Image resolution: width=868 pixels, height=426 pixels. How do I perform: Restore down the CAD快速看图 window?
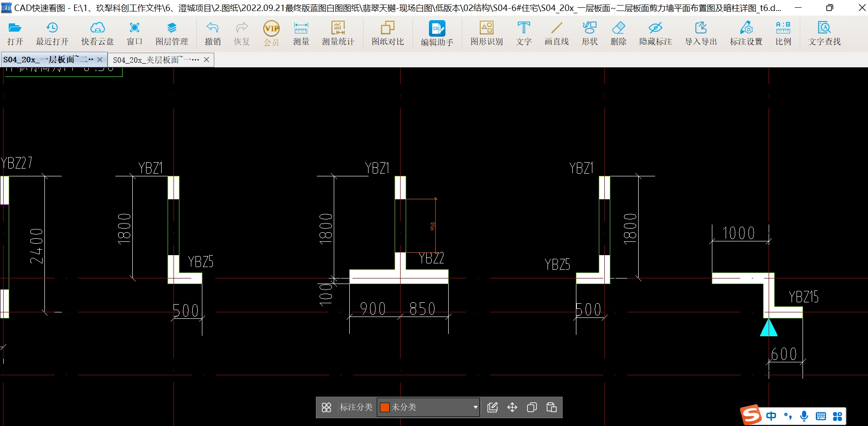point(830,8)
